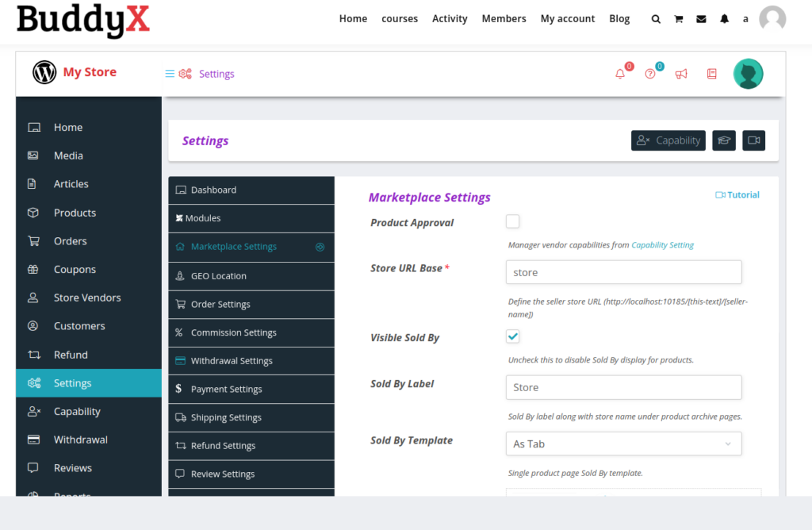
Task: Toggle the hamburger menu beside Settings
Action: tap(170, 74)
